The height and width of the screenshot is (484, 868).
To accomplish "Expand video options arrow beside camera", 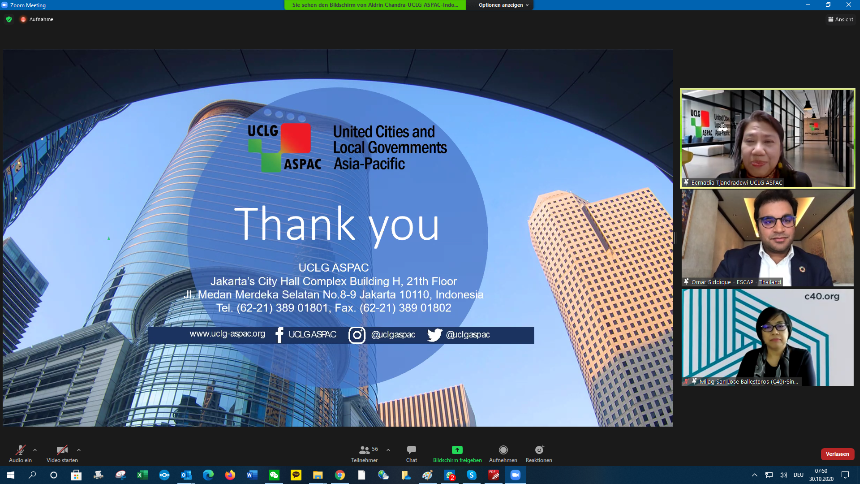I will click(x=79, y=450).
